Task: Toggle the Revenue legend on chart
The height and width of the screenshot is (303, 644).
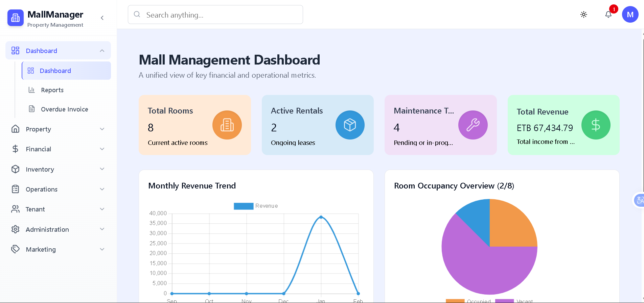Action: click(256, 206)
